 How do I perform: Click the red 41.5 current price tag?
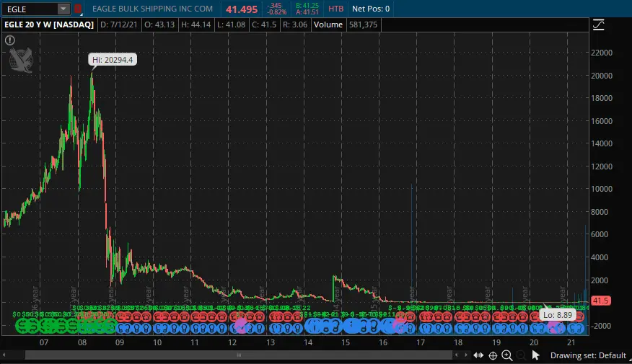tap(600, 301)
